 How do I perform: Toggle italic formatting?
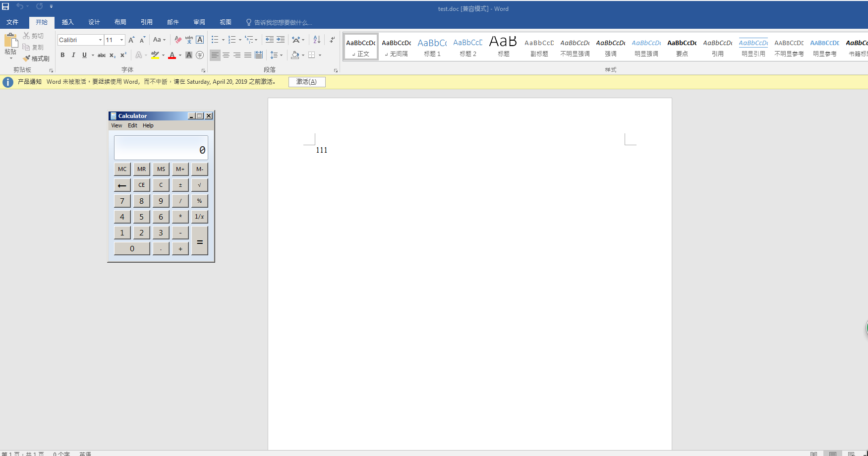click(x=73, y=55)
